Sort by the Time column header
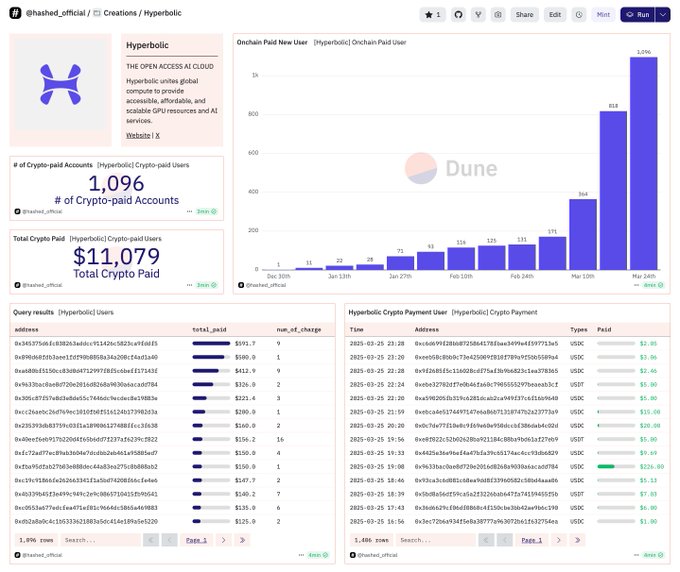 [x=356, y=330]
